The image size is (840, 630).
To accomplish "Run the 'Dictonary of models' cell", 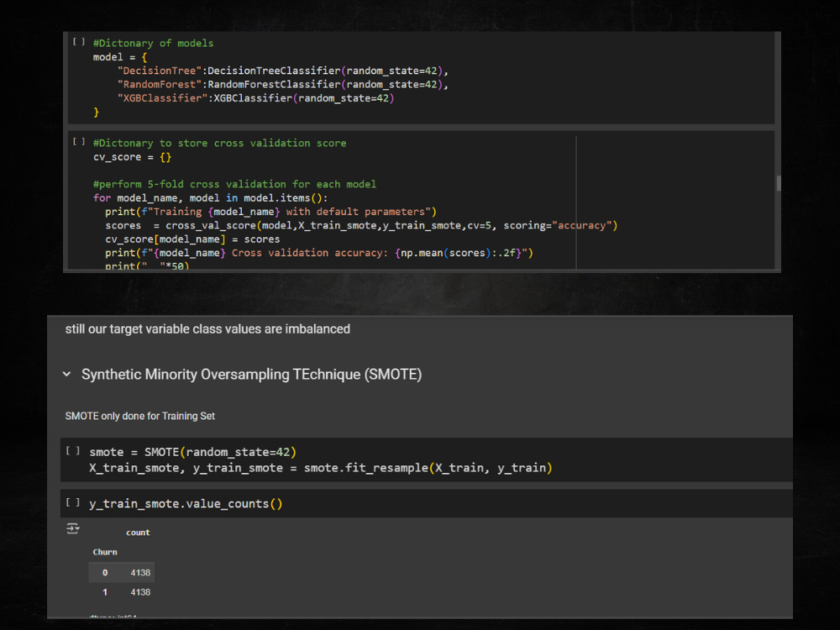I will pyautogui.click(x=79, y=42).
